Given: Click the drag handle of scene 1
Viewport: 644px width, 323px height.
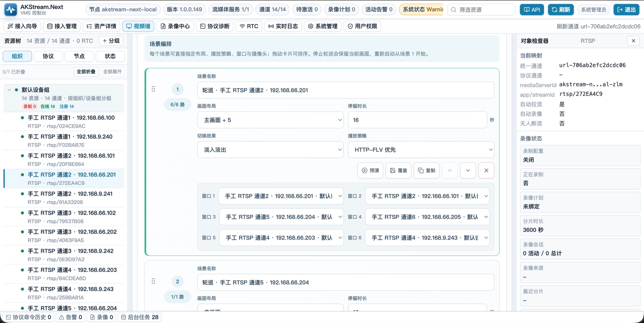Looking at the screenshot, I should 153,89.
